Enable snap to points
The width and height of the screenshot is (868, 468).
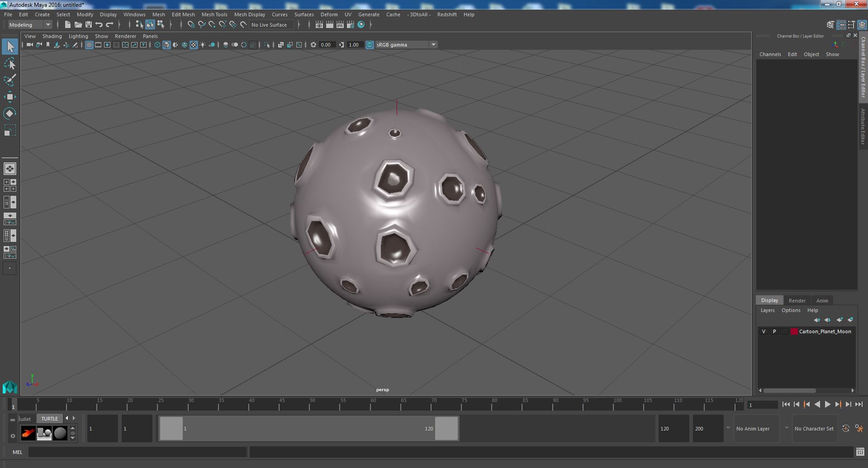coord(212,25)
